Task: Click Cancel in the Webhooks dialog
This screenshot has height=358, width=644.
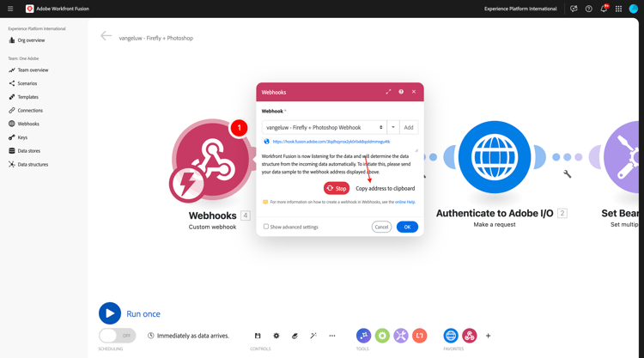Action: click(x=381, y=227)
